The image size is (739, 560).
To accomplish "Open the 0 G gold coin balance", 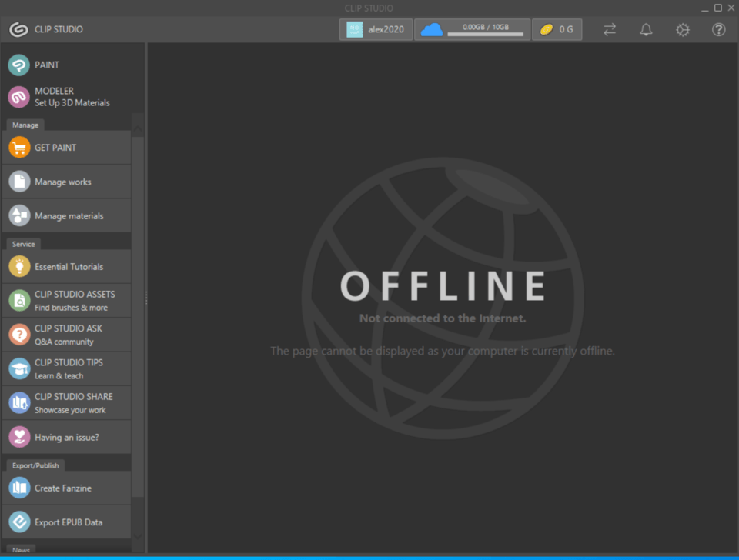I will (x=557, y=29).
